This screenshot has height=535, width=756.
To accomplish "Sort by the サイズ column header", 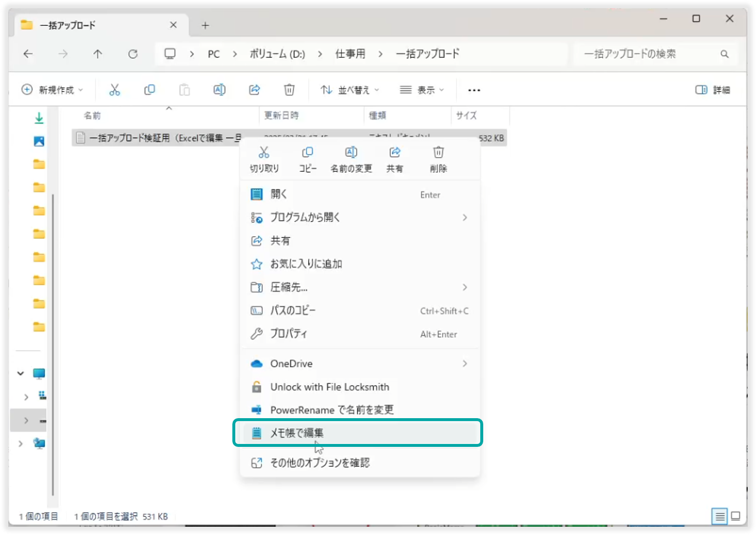I will tap(480, 115).
